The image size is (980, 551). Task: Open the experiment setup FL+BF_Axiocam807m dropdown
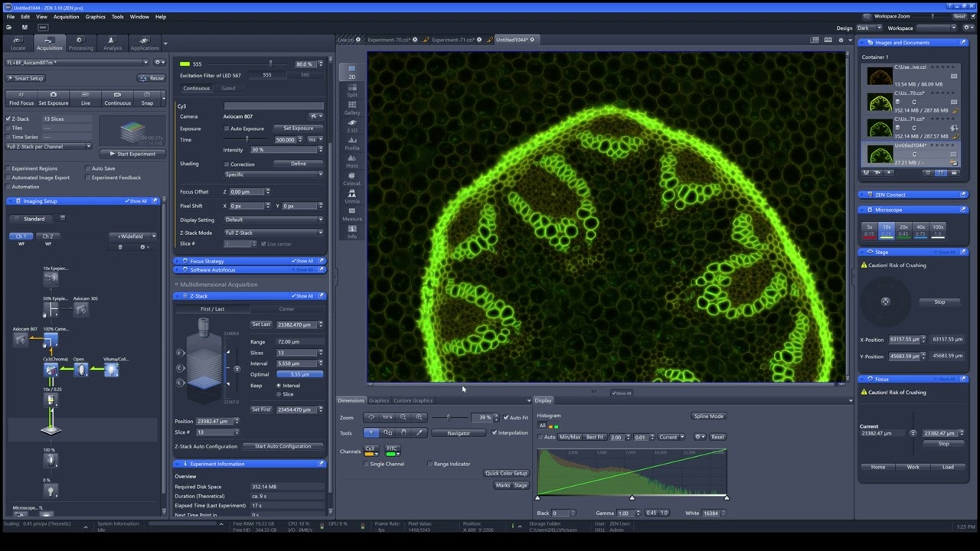[x=77, y=62]
